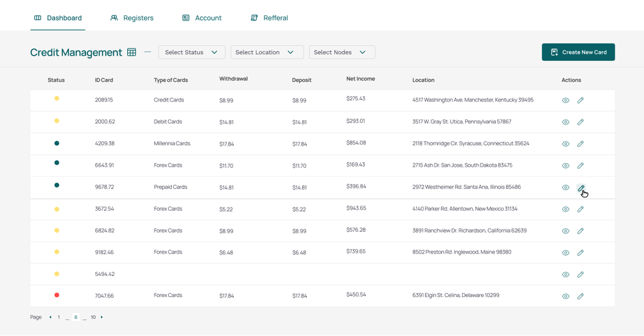Click the table grid view icon

(x=132, y=52)
